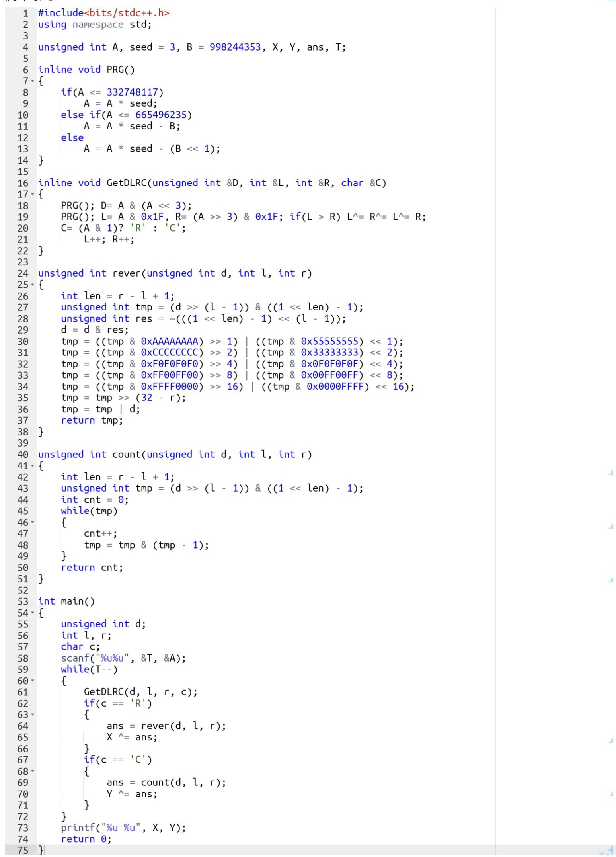The image size is (616, 857).
Task: Click fold triangle next to line 60
Action: pyautogui.click(x=33, y=681)
